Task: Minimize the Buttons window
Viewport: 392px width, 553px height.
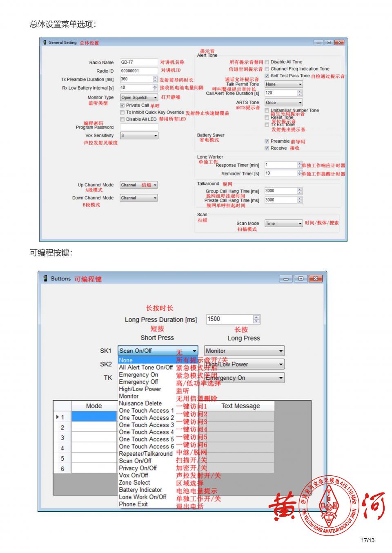Action: pos(286,279)
